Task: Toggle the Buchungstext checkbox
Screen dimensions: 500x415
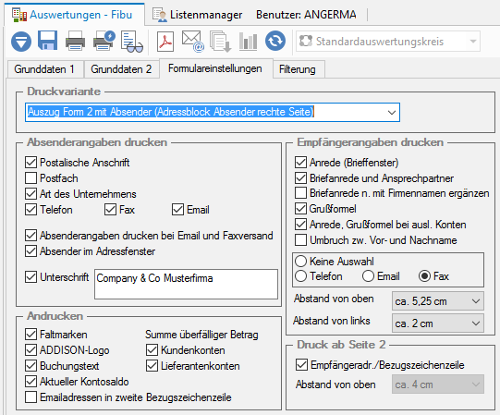Action: point(31,366)
